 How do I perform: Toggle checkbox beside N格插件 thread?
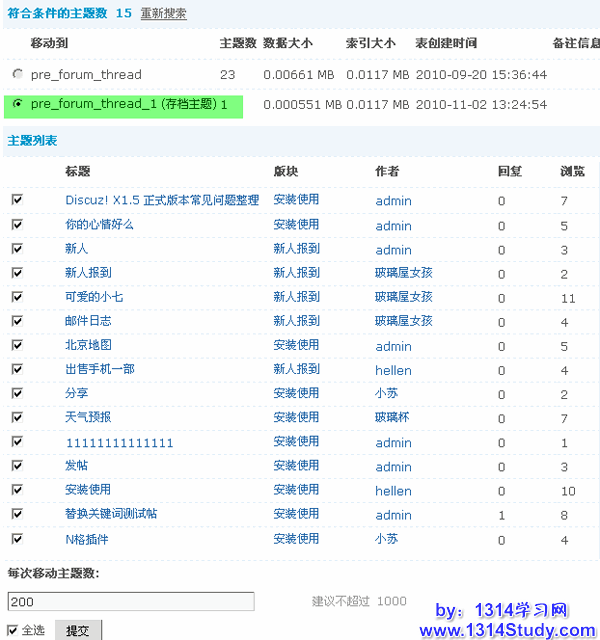click(x=17, y=539)
